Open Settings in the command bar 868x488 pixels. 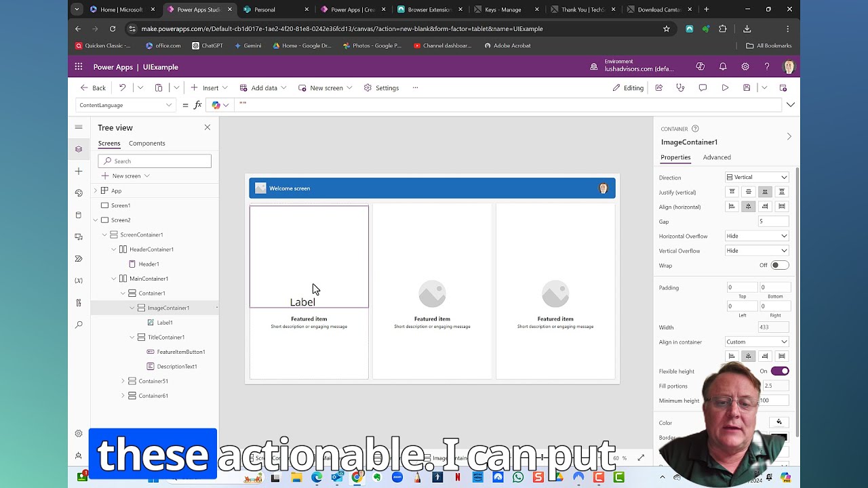[x=381, y=87]
